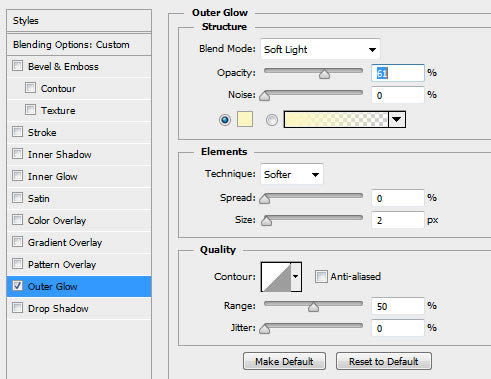The image size is (491, 379).
Task: Click the Range slider handle
Action: click(313, 307)
